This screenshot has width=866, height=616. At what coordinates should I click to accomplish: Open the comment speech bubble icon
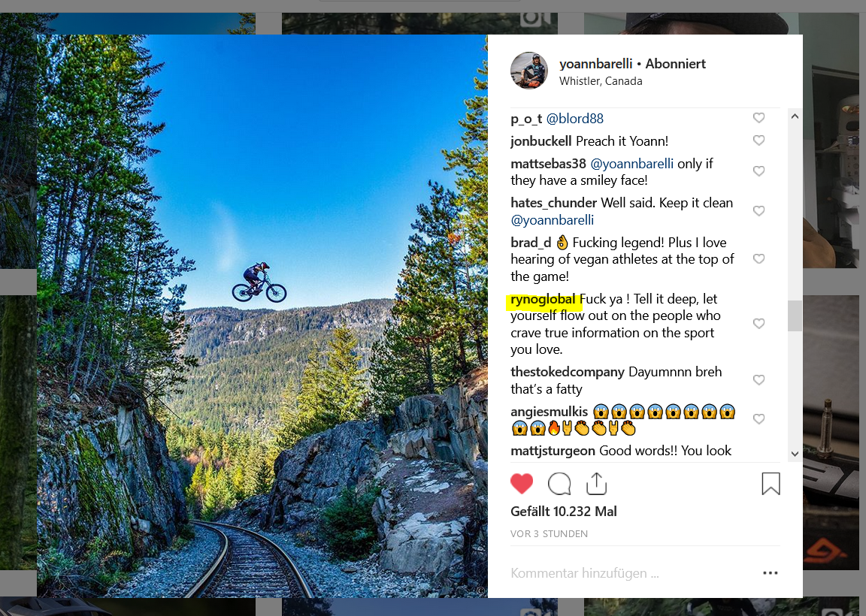click(x=559, y=484)
